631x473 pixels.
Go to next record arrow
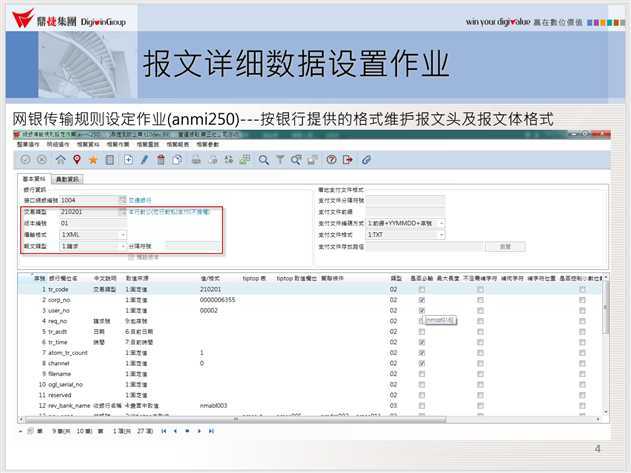coord(199,431)
